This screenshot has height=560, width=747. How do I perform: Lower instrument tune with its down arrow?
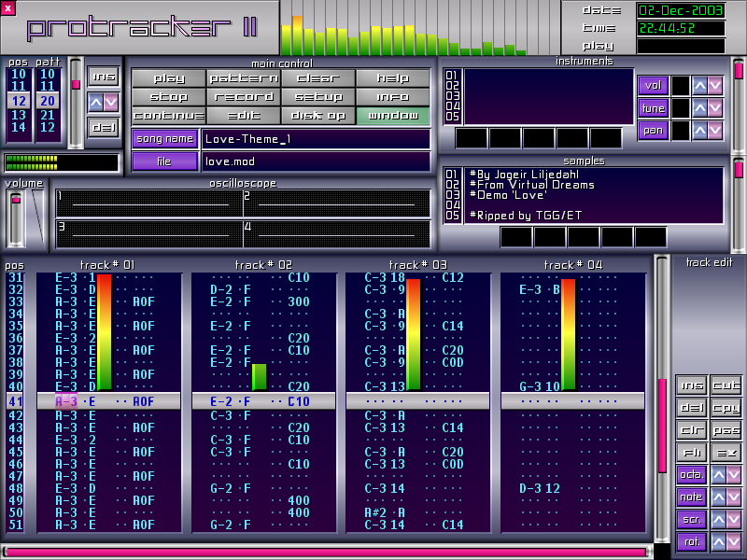(x=714, y=108)
